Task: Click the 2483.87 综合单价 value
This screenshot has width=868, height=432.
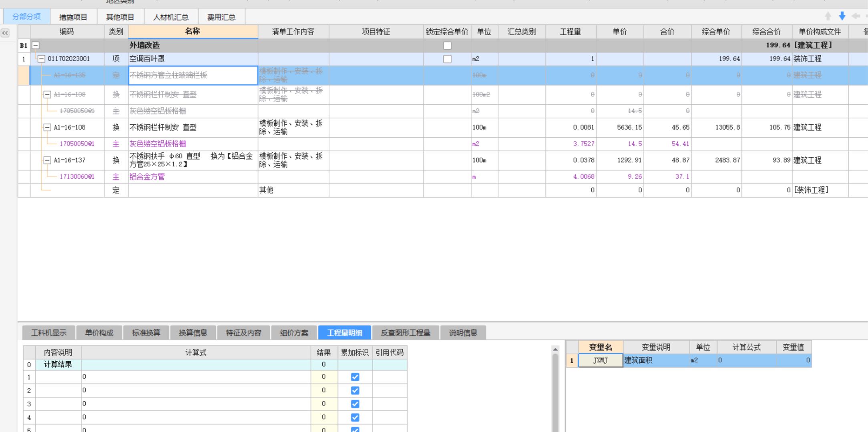Action: [x=727, y=160]
